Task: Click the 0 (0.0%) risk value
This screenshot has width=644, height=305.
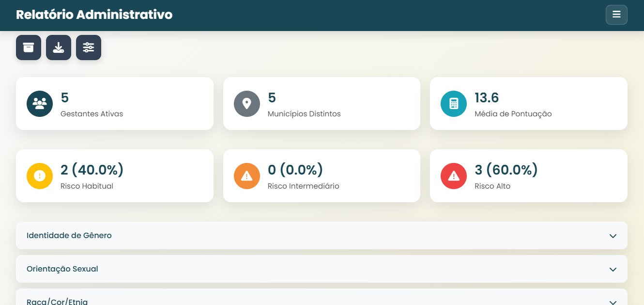Action: 295,170
